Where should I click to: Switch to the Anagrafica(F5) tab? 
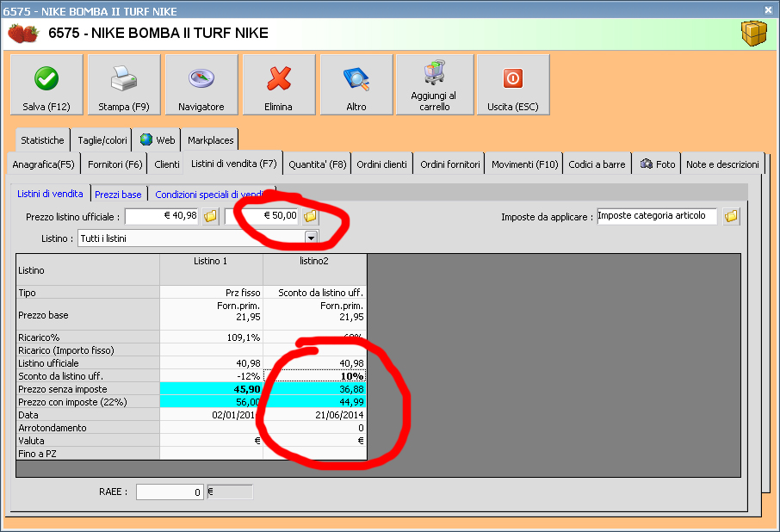click(43, 164)
